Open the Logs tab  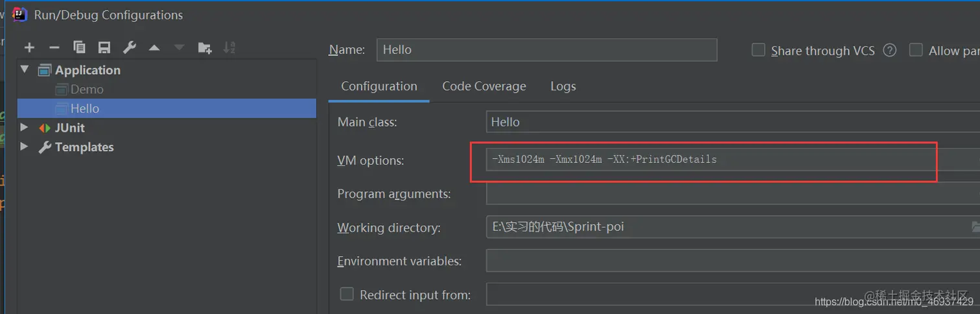[x=563, y=86]
